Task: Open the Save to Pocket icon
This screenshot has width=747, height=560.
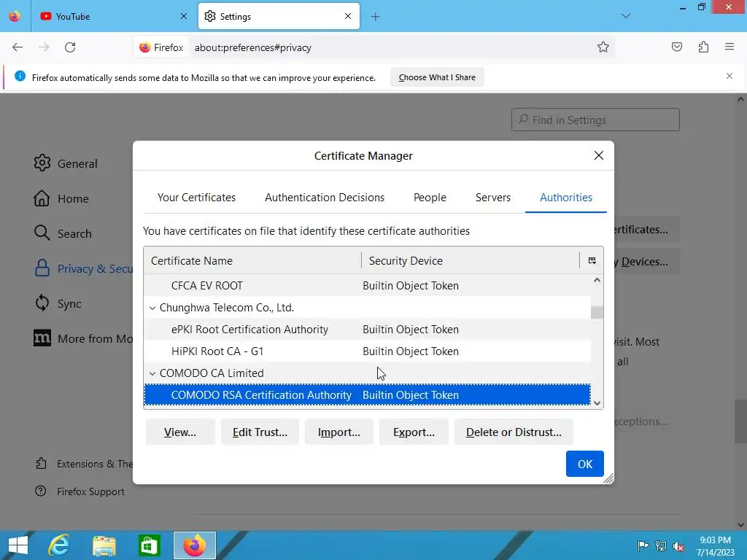Action: point(676,47)
